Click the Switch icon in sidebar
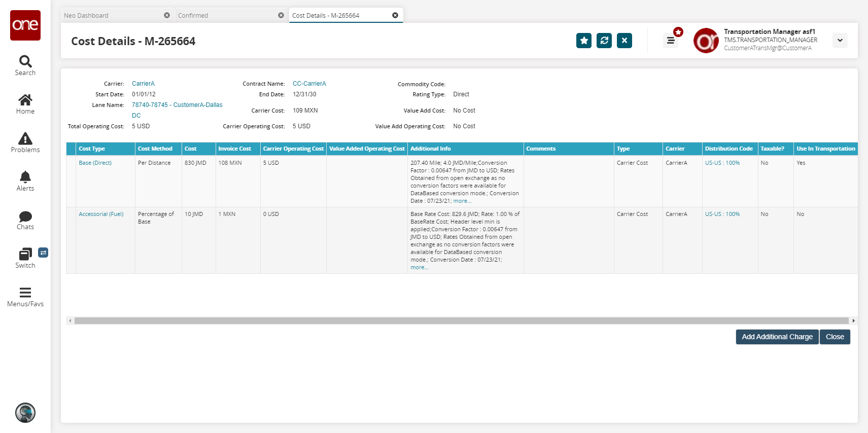Viewport: 868px width, 433px height. pos(25,255)
